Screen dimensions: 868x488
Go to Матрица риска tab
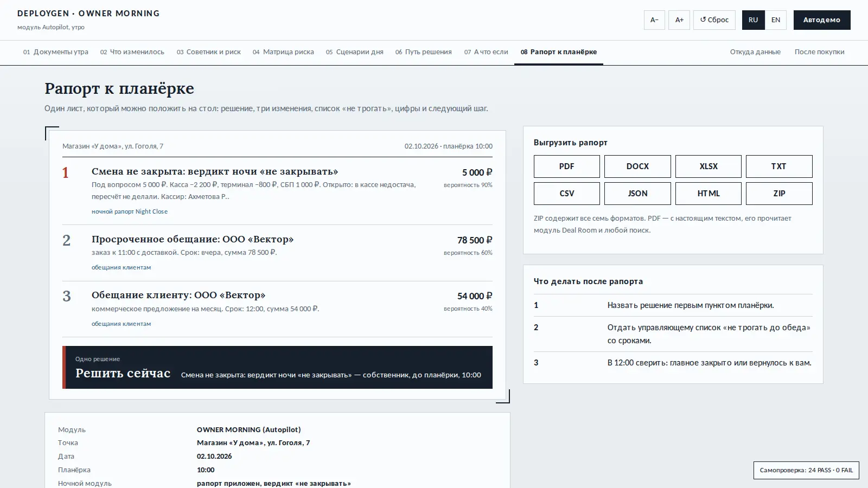[283, 52]
